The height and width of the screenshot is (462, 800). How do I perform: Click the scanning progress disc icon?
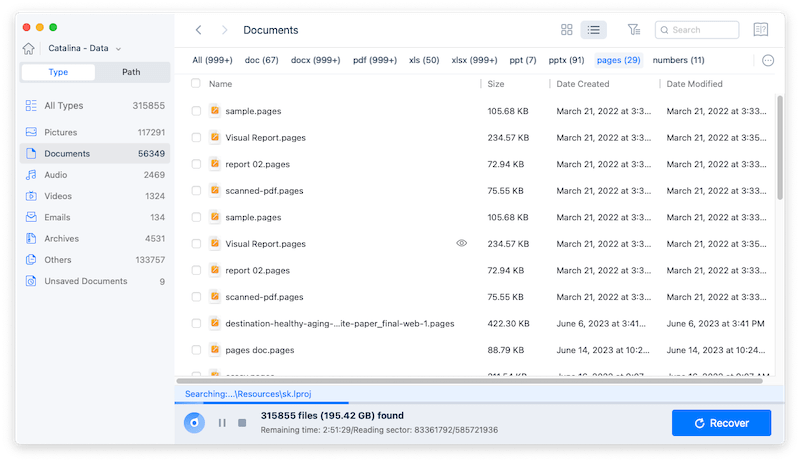[x=194, y=423]
